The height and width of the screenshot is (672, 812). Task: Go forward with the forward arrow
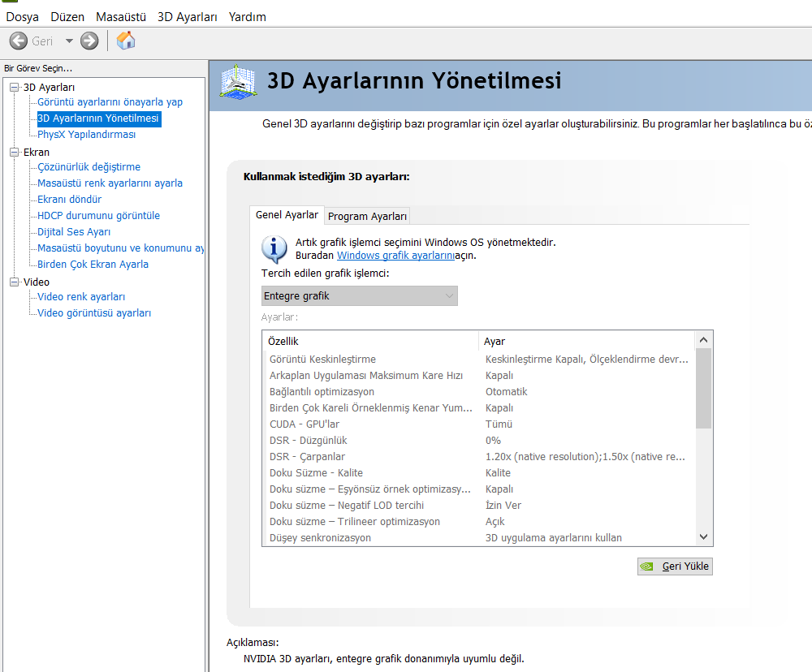89,41
